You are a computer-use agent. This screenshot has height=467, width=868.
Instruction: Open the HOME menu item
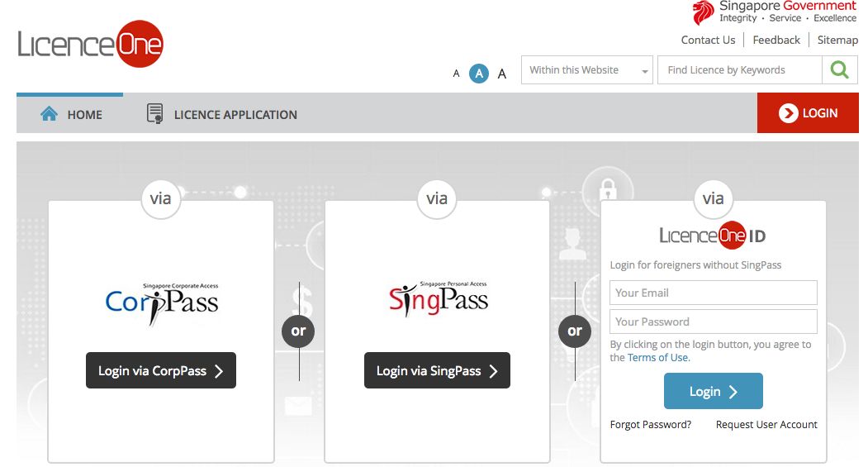point(71,114)
